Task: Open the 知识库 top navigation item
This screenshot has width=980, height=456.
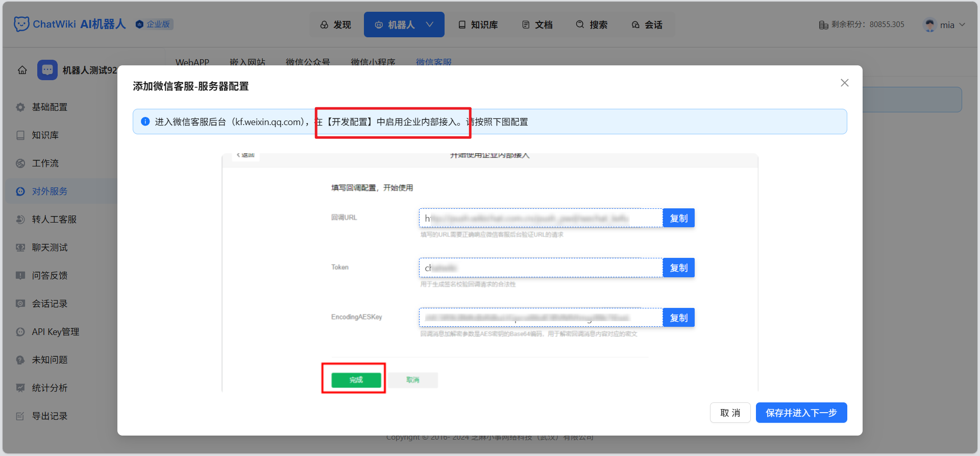Action: click(x=478, y=25)
